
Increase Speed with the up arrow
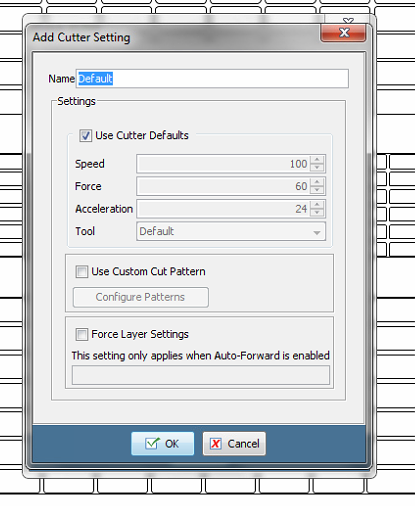[317, 160]
